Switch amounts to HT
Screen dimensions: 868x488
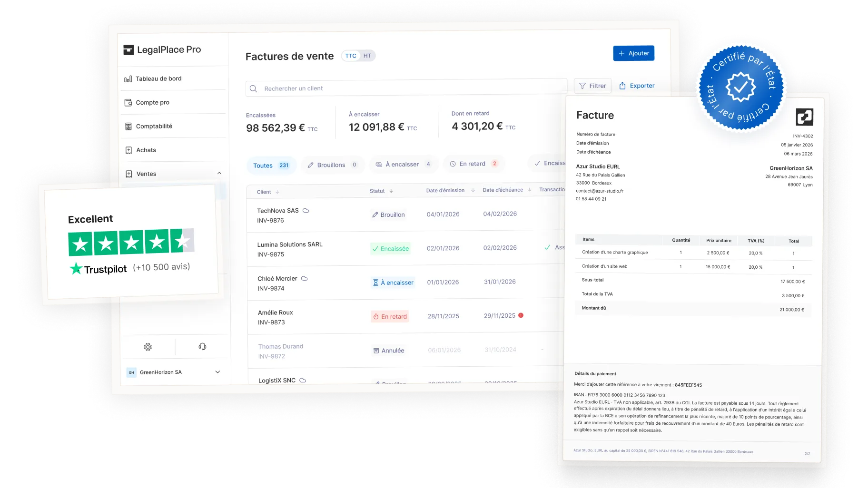click(367, 56)
